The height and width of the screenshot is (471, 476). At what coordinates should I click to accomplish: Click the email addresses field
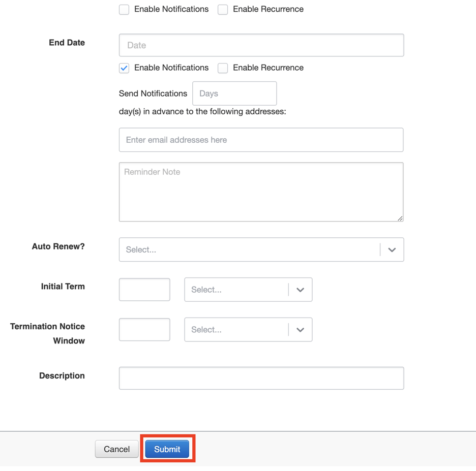click(261, 140)
